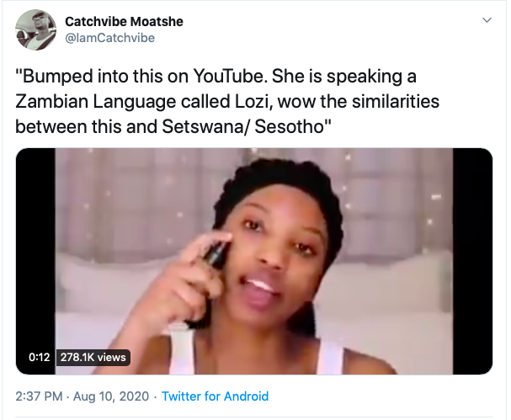Click the 278.1K views badge
Viewport: 511px width, 420px height.
point(93,358)
